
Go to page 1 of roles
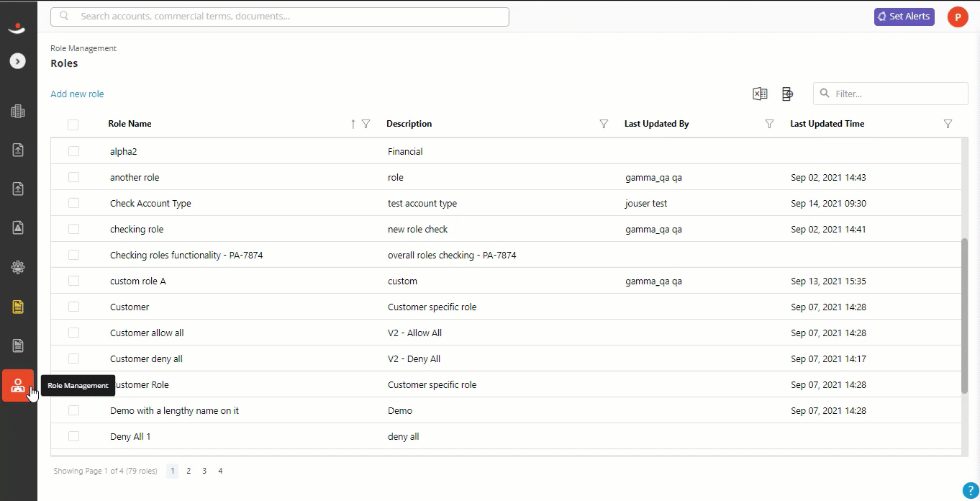tap(173, 471)
